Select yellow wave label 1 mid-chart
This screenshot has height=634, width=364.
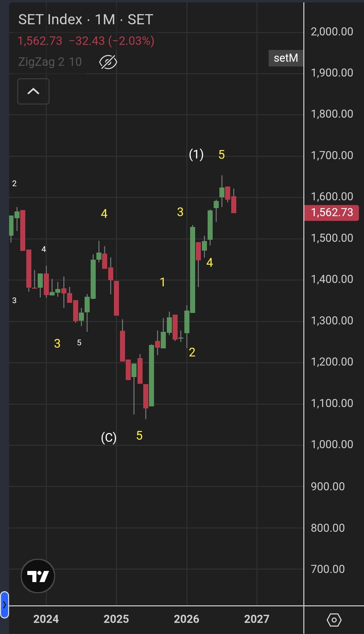tap(162, 282)
